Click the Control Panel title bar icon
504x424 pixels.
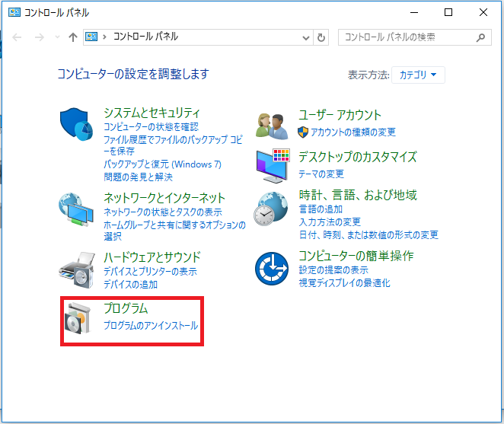pos(14,12)
